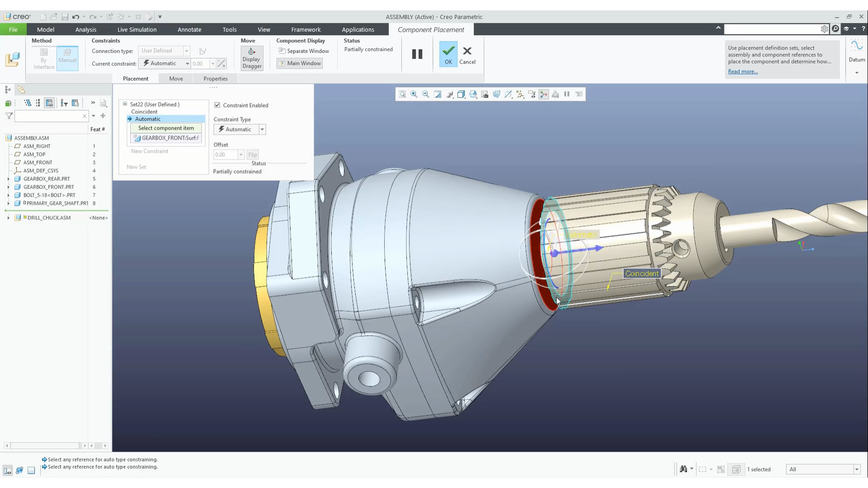Open the Properties panel tab

coord(215,79)
